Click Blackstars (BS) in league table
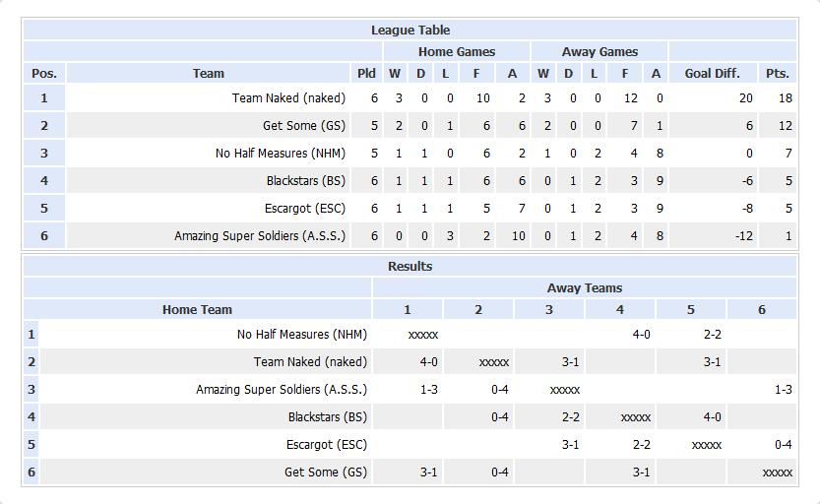This screenshot has height=504, width=820. (306, 181)
